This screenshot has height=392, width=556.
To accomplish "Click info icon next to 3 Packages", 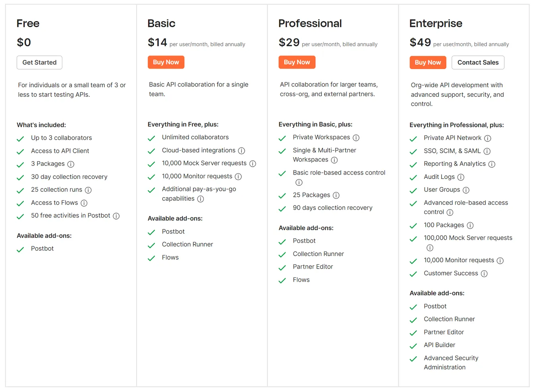I will point(71,164).
